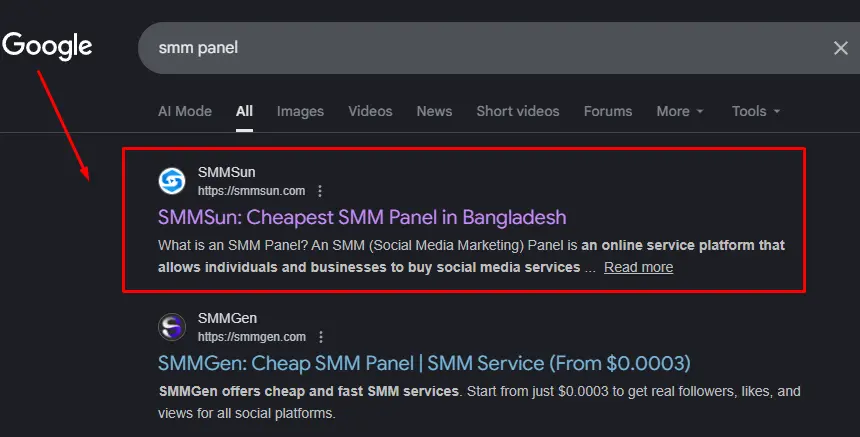This screenshot has width=860, height=437.
Task: Switch to the Images tab
Action: pos(300,111)
